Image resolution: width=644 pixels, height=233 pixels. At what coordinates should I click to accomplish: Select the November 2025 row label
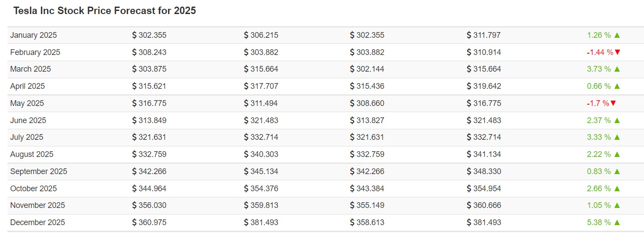coord(37,205)
